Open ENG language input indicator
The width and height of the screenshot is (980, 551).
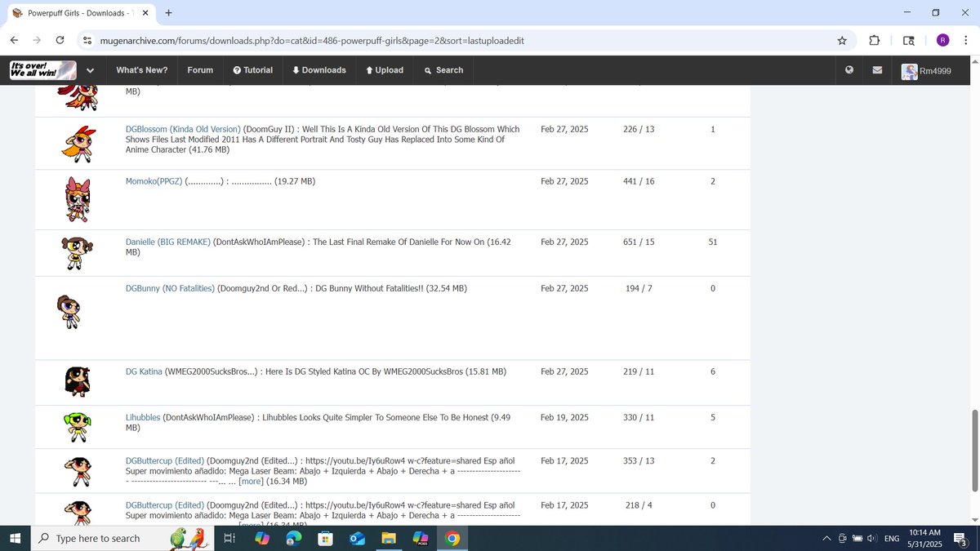892,538
